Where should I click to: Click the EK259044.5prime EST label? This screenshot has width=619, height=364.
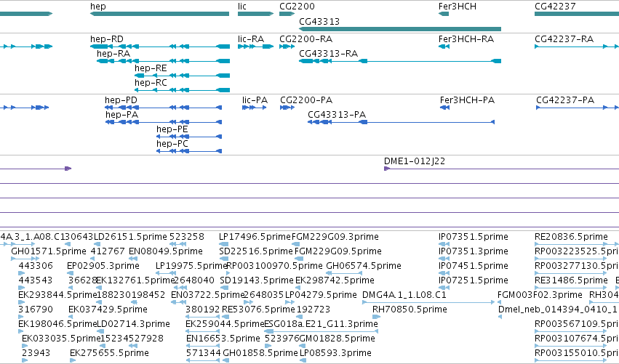coord(225,324)
